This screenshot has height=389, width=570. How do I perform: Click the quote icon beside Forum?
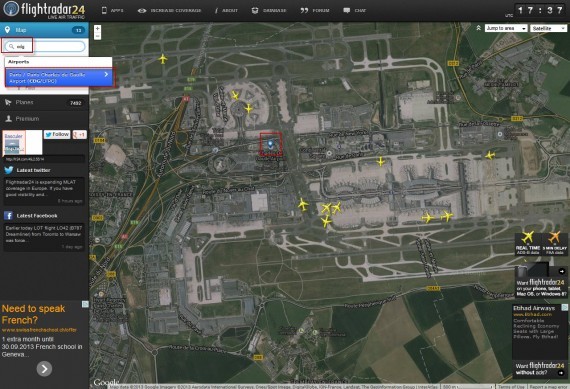[304, 11]
